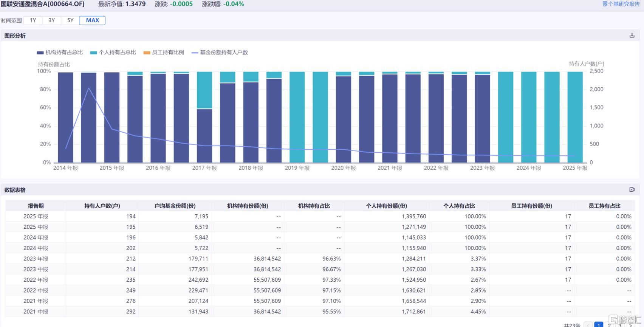Viewport: 644px width, 327px height.
Task: Click the 机构持有占比 column header
Action: point(314,206)
